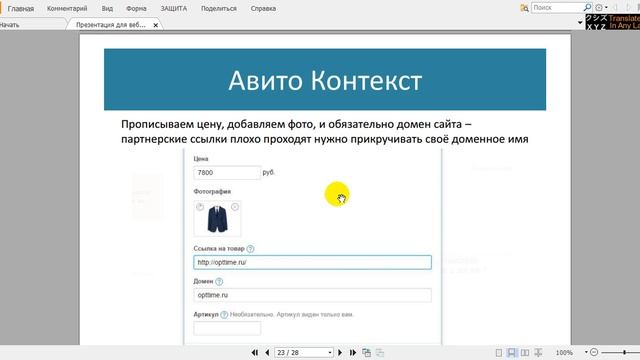The image size is (640, 360).
Task: Click the next view icon in status bar
Action: pos(380,352)
